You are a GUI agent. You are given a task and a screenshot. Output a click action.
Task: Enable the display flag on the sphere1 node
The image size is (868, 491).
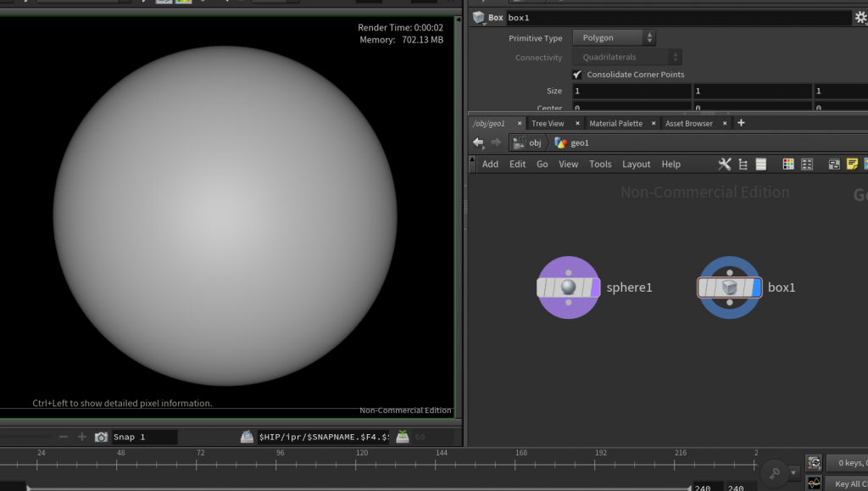pos(594,287)
